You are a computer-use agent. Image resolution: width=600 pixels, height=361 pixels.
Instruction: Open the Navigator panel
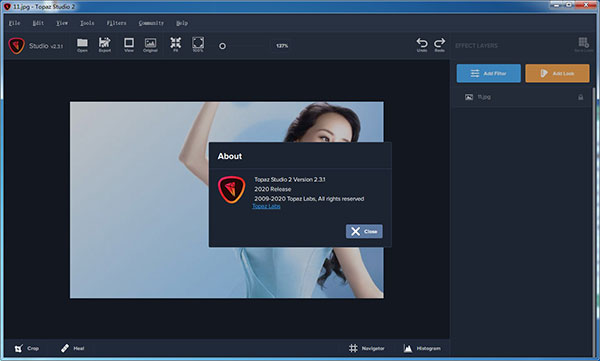[367, 348]
